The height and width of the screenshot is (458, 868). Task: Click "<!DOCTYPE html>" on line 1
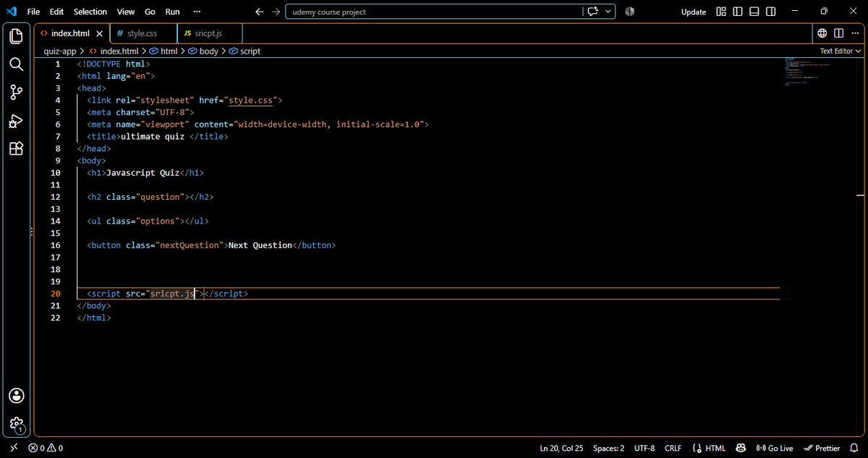114,64
